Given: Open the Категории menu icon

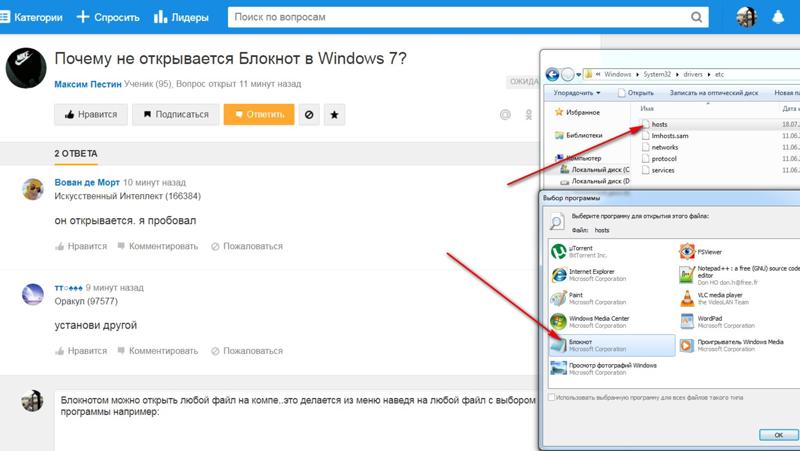Looking at the screenshot, I should pos(5,17).
